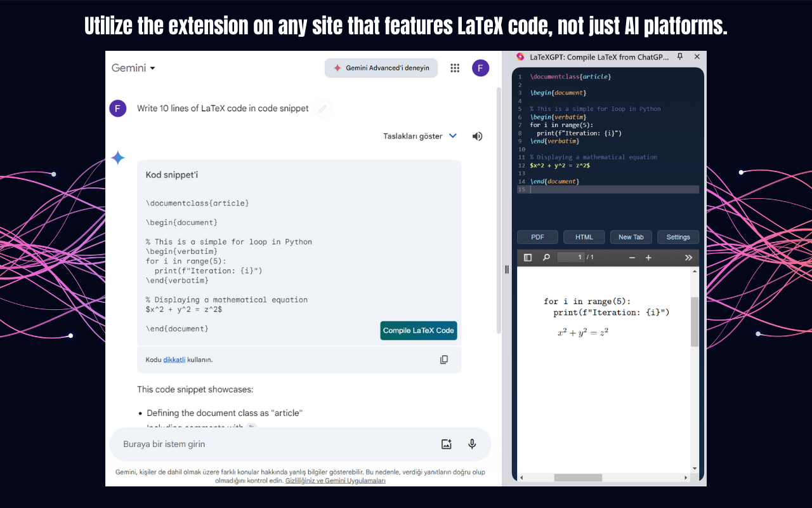Click the Kod snippet'i heading

coord(172,175)
